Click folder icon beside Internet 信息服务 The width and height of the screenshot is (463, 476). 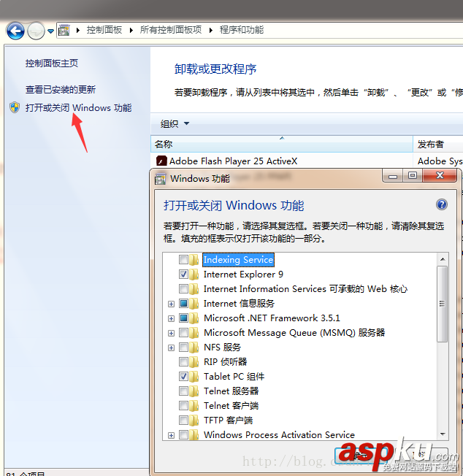point(194,303)
